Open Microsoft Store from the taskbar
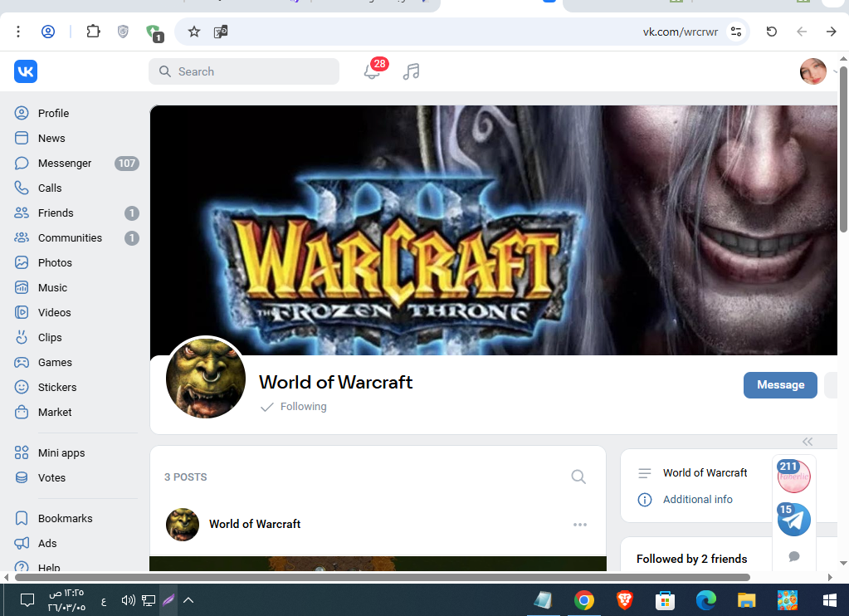This screenshot has height=616, width=849. coord(665,600)
